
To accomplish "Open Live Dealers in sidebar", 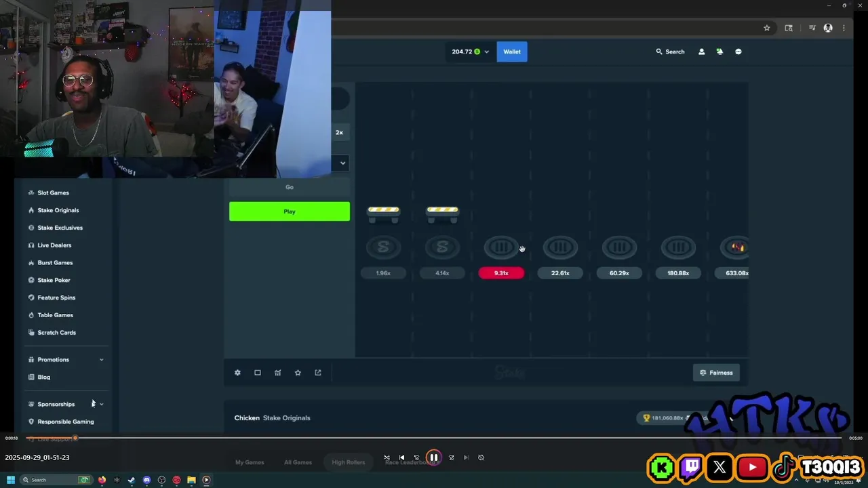I will [54, 245].
